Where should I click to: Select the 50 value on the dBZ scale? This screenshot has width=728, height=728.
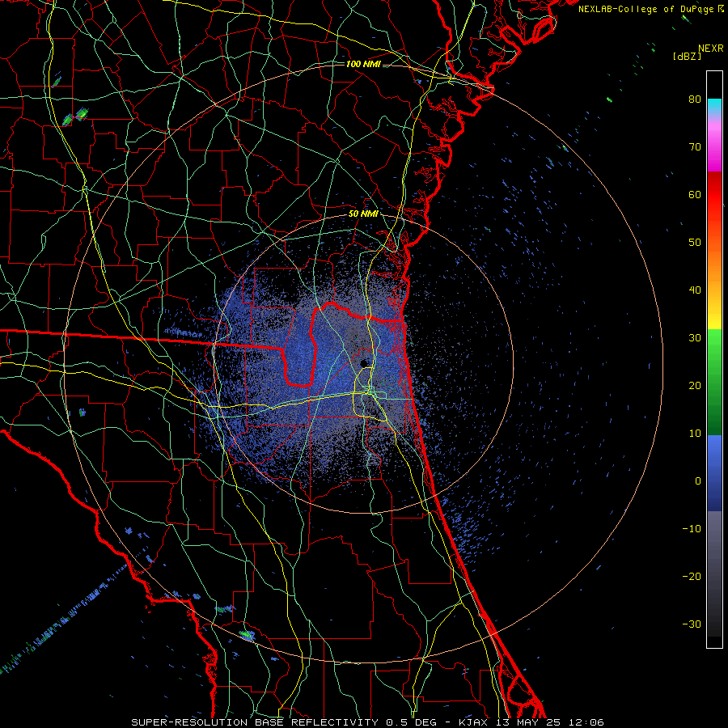[695, 243]
